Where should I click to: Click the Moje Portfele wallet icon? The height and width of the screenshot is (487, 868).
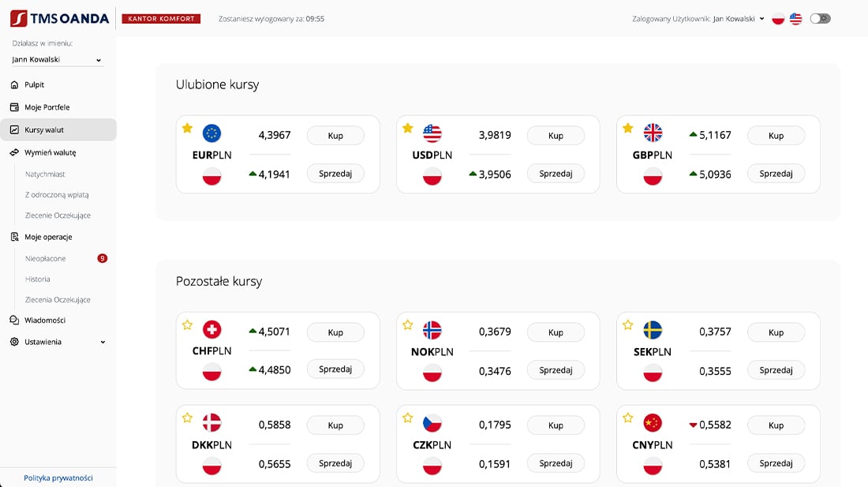pyautogui.click(x=14, y=107)
